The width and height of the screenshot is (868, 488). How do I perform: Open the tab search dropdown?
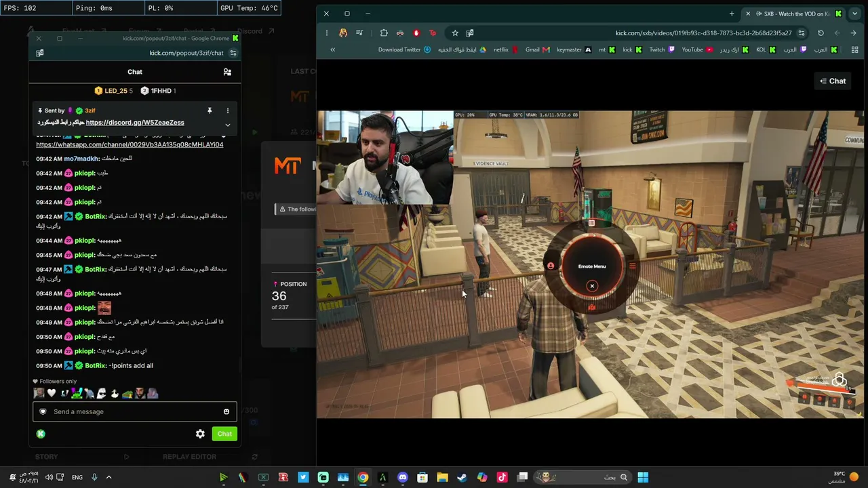coord(853,14)
